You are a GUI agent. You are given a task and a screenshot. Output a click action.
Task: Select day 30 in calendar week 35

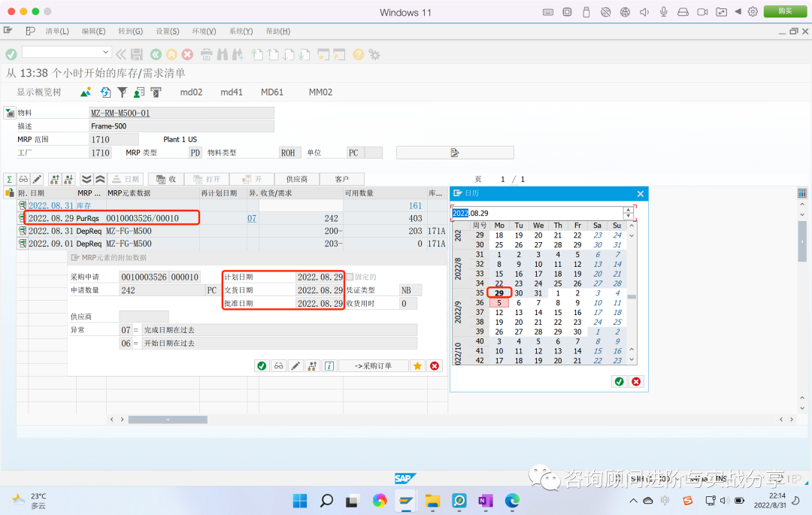click(518, 293)
